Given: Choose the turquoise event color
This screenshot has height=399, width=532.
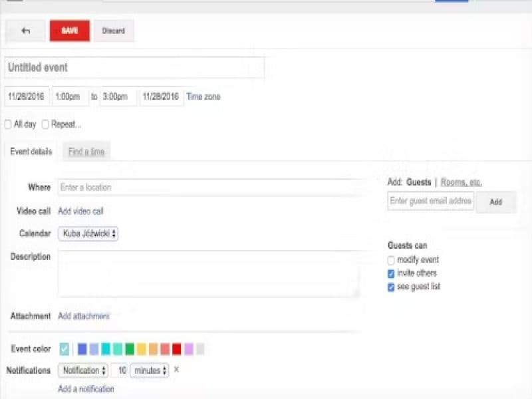Looking at the screenshot, I should coord(106,348).
